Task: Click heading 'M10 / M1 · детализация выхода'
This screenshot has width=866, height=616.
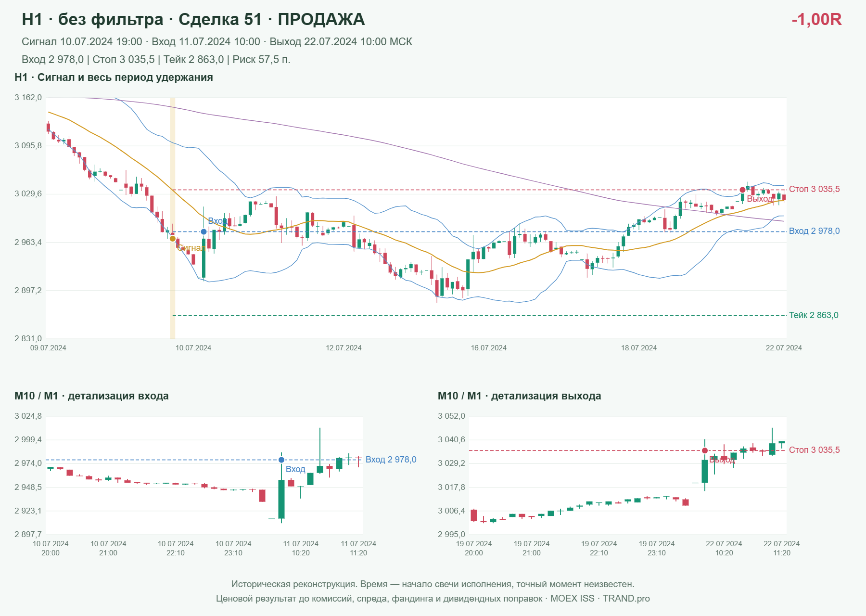Action: 520,396
